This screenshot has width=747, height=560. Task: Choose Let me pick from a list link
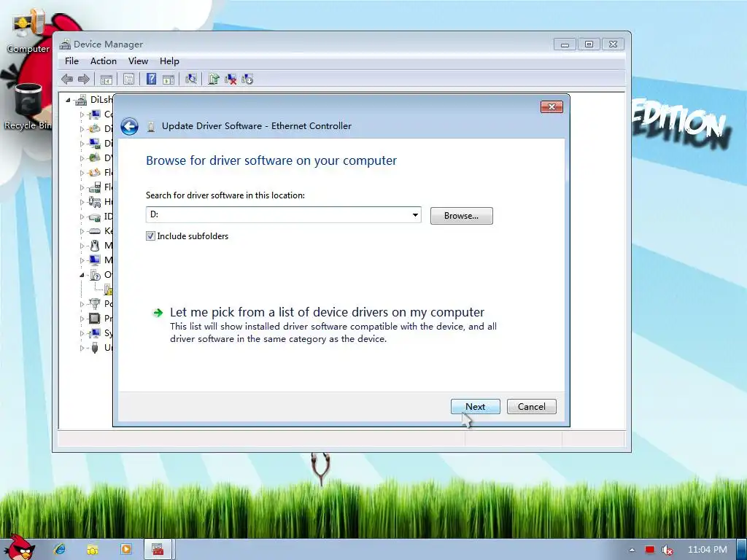(328, 312)
